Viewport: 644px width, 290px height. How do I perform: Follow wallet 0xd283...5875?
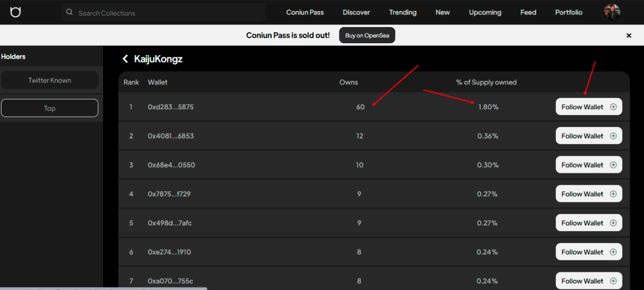pos(582,107)
